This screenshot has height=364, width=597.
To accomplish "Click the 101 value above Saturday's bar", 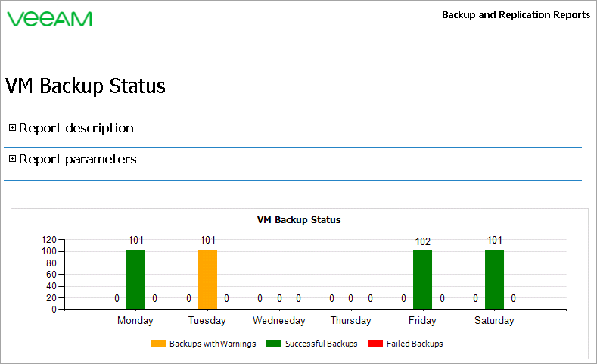I will pyautogui.click(x=495, y=240).
